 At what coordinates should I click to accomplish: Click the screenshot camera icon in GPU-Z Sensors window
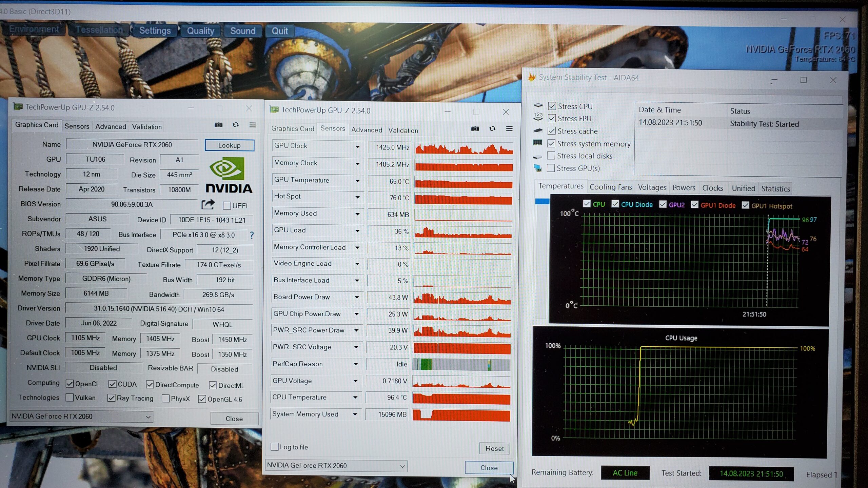[x=475, y=129]
